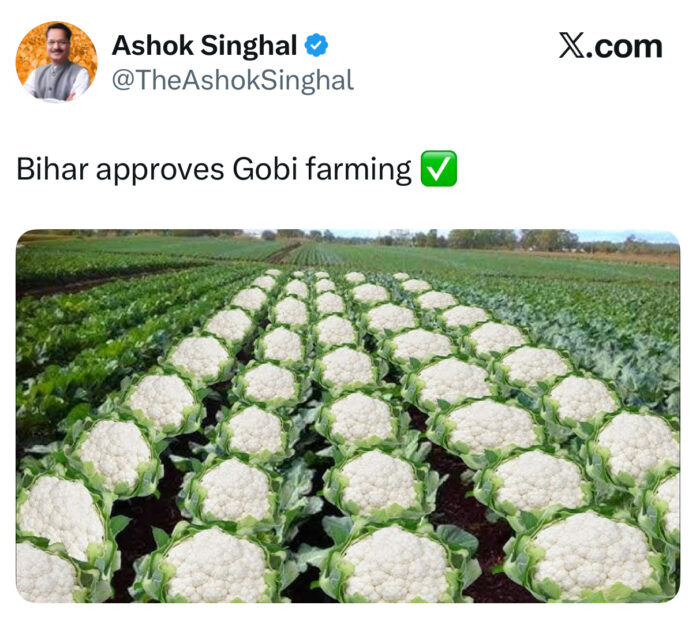Open the cauliflower field photo

(348, 416)
